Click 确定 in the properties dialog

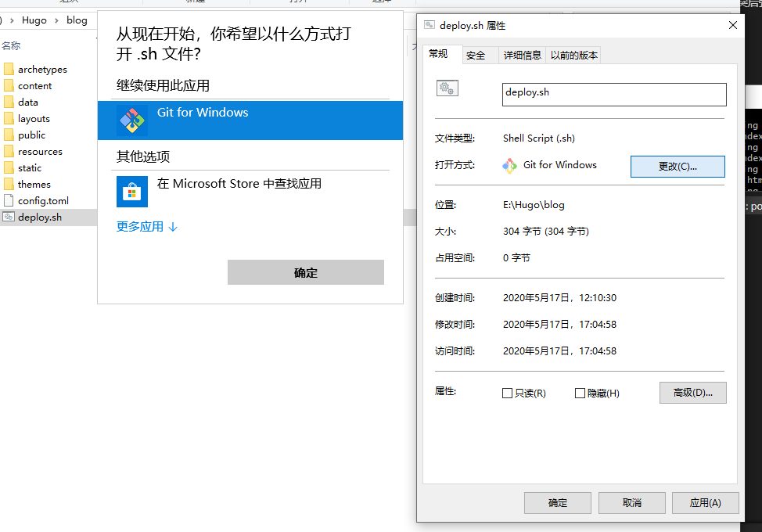tap(557, 503)
